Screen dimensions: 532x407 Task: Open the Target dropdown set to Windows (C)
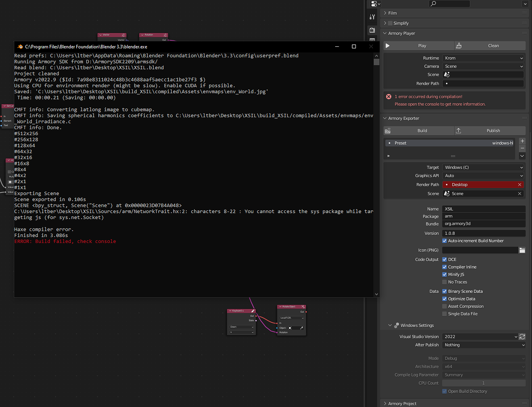(483, 167)
